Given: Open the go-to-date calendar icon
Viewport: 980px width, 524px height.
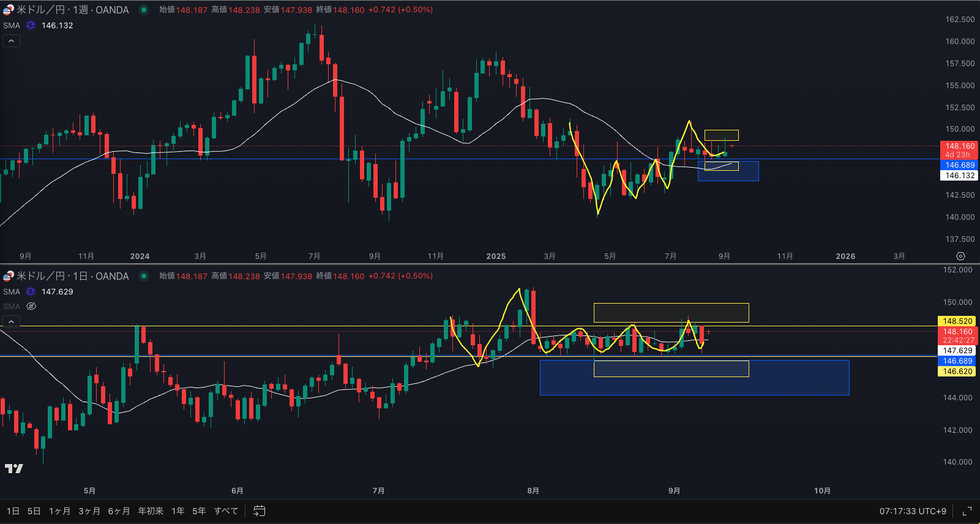Looking at the screenshot, I should click(x=260, y=511).
